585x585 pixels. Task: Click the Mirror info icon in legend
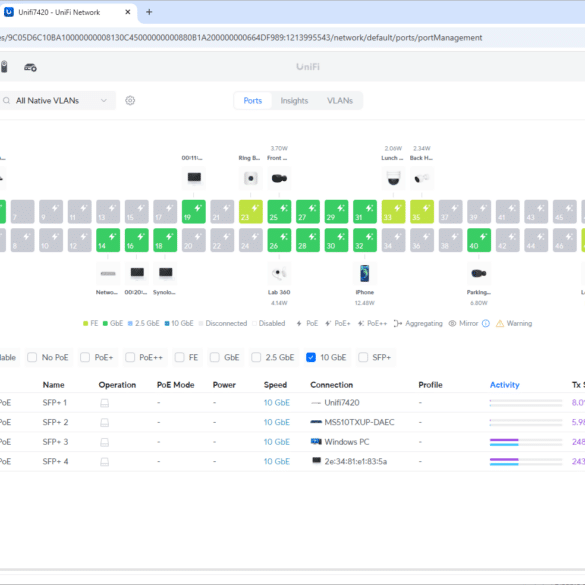pos(486,323)
